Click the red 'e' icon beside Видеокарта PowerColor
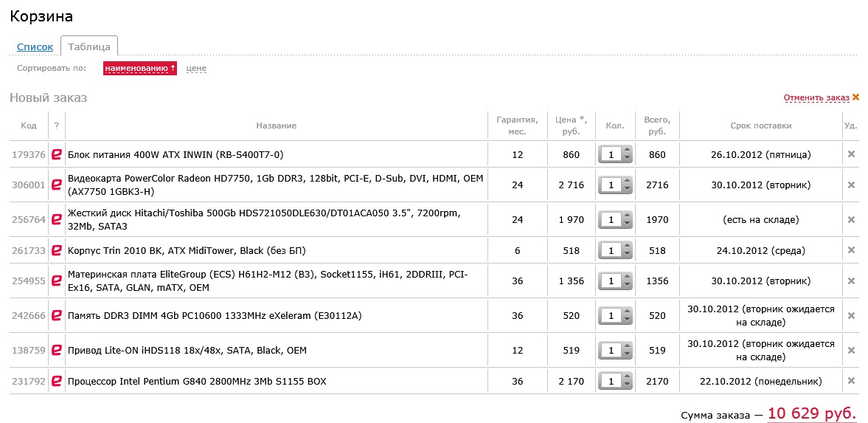Viewport: 868px width, 423px height. click(56, 185)
